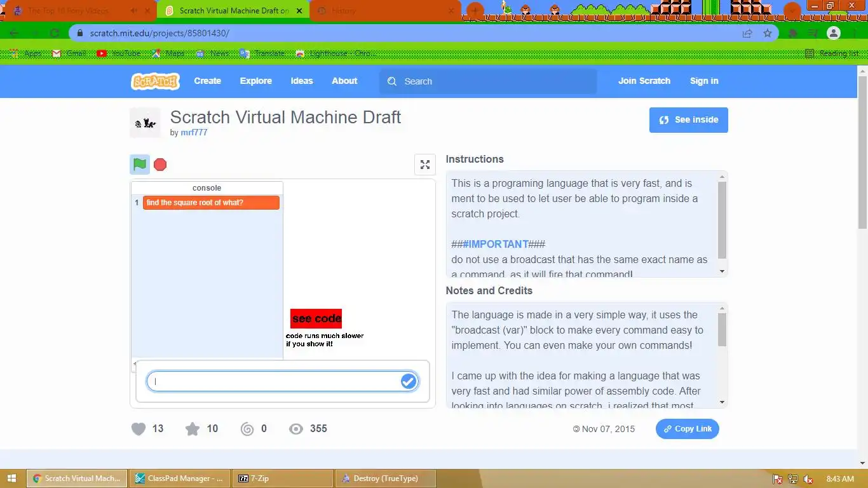
Task: Click the Instructions scrollbar up arrow
Action: tap(722, 177)
